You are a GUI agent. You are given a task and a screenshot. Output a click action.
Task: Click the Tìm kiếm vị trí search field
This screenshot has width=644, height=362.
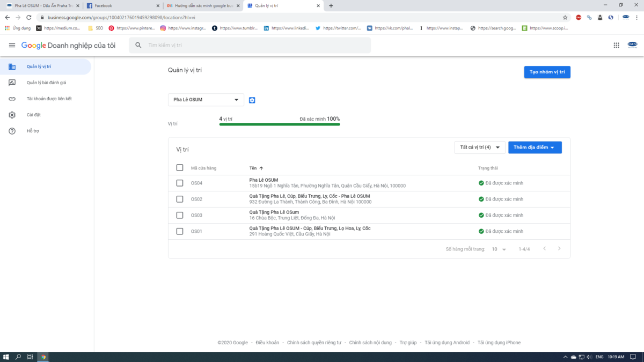coord(250,46)
